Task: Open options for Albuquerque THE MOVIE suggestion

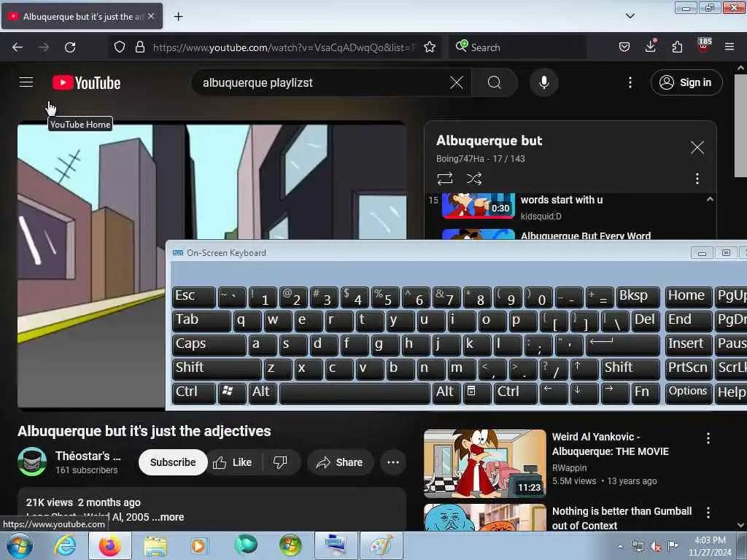Action: (x=708, y=438)
